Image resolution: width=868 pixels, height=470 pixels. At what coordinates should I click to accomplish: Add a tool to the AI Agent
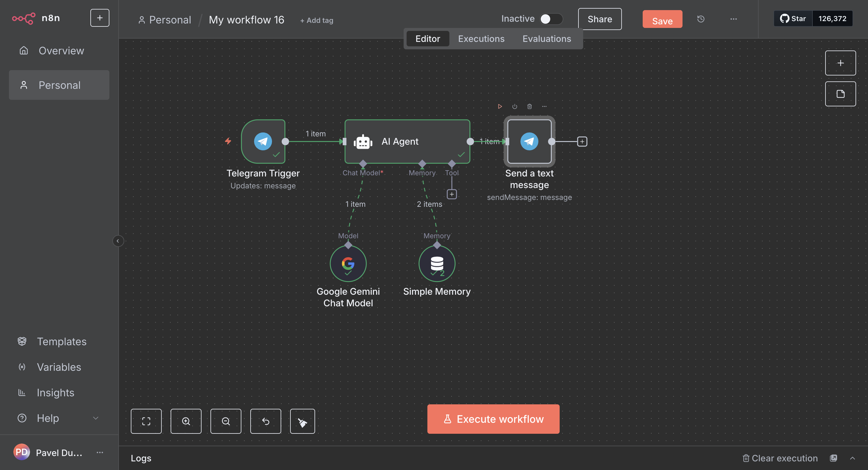click(452, 194)
